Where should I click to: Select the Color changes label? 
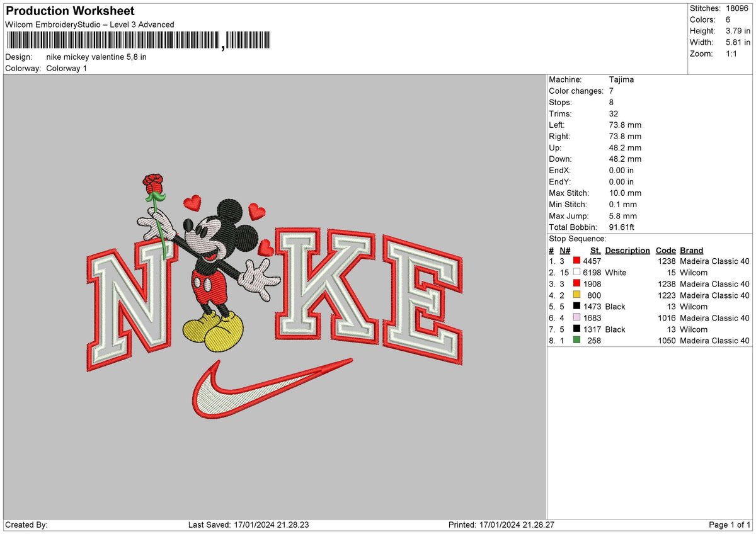(x=576, y=91)
